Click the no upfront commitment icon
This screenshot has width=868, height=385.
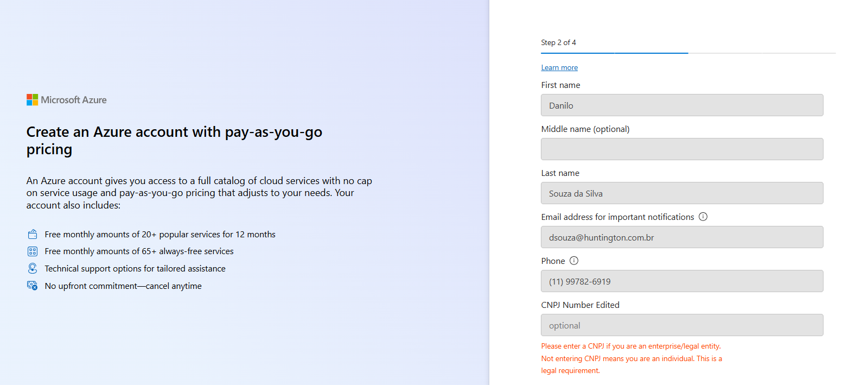(33, 286)
